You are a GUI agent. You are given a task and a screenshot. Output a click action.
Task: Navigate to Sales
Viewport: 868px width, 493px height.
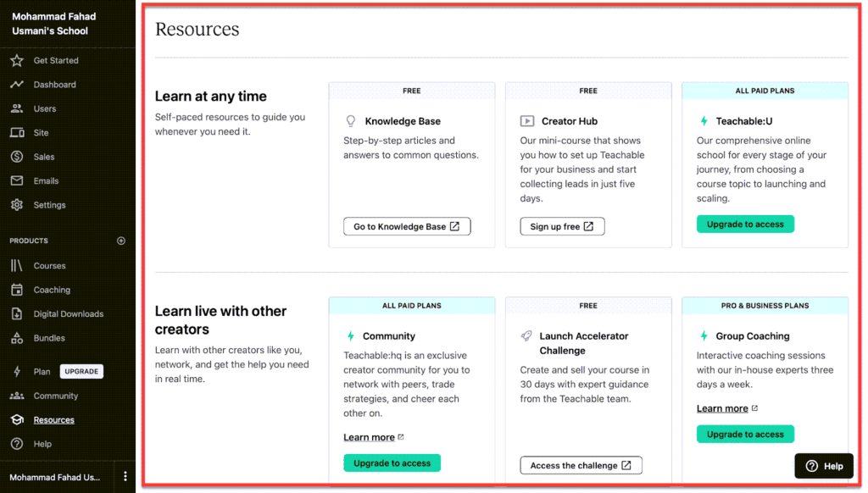(x=44, y=157)
